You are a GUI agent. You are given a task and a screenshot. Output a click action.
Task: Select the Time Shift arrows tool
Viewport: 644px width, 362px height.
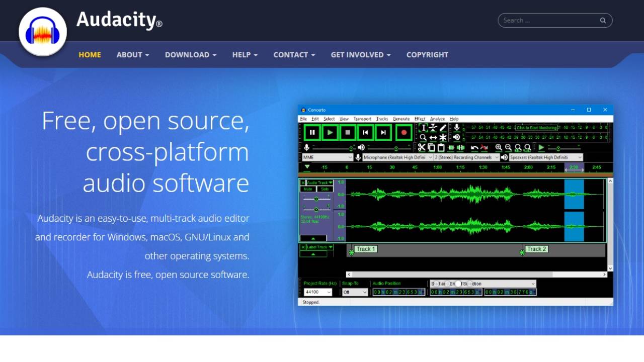pyautogui.click(x=433, y=137)
